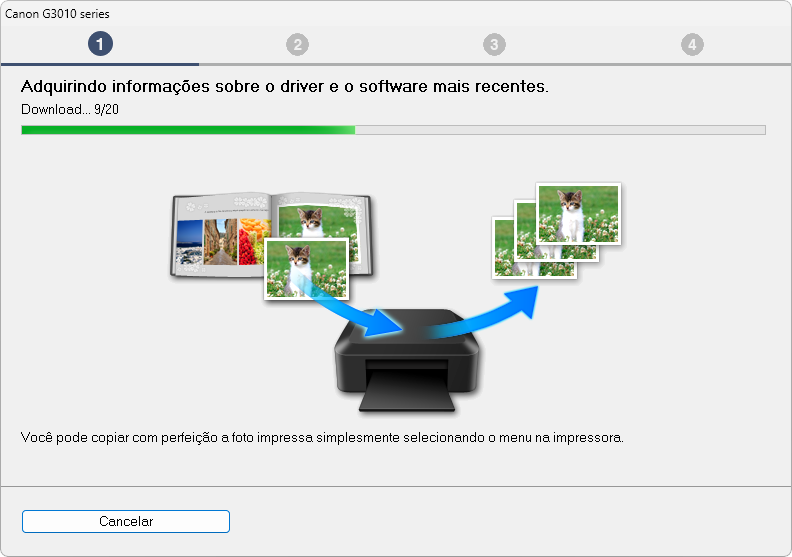Click the 'Adquirindo informações' heading text
The width and height of the screenshot is (792, 557).
click(x=284, y=86)
